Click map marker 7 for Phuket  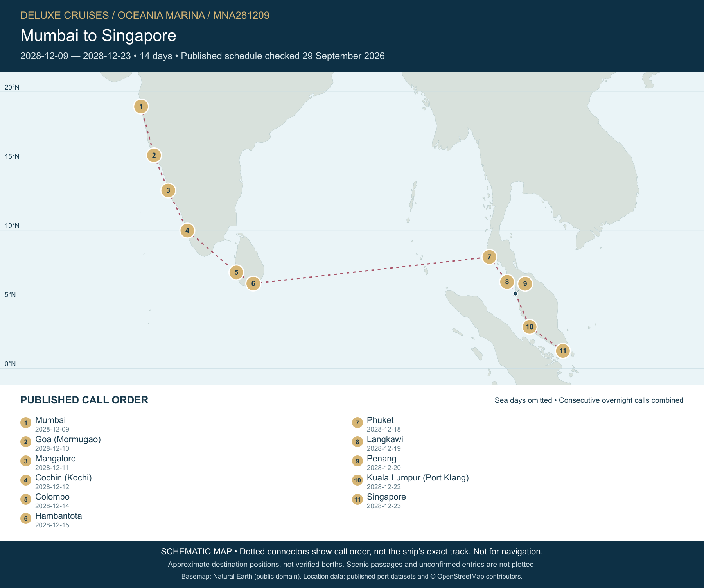click(x=489, y=257)
